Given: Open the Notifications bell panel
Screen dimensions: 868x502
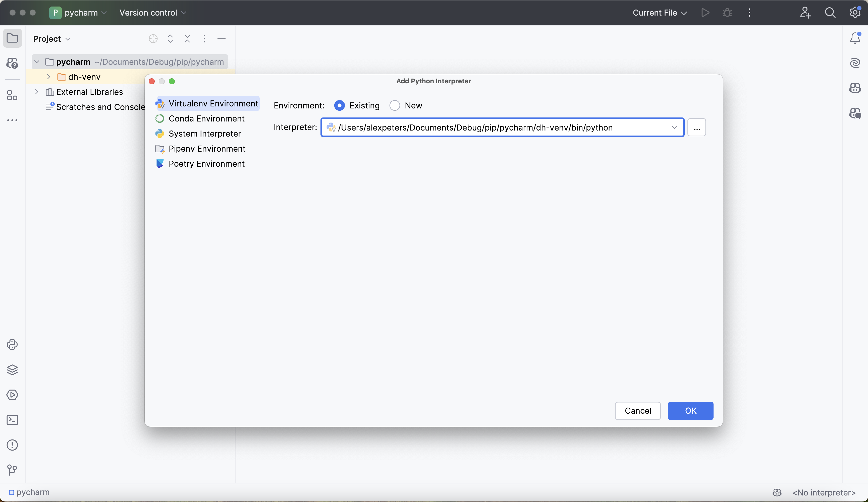Looking at the screenshot, I should 855,38.
